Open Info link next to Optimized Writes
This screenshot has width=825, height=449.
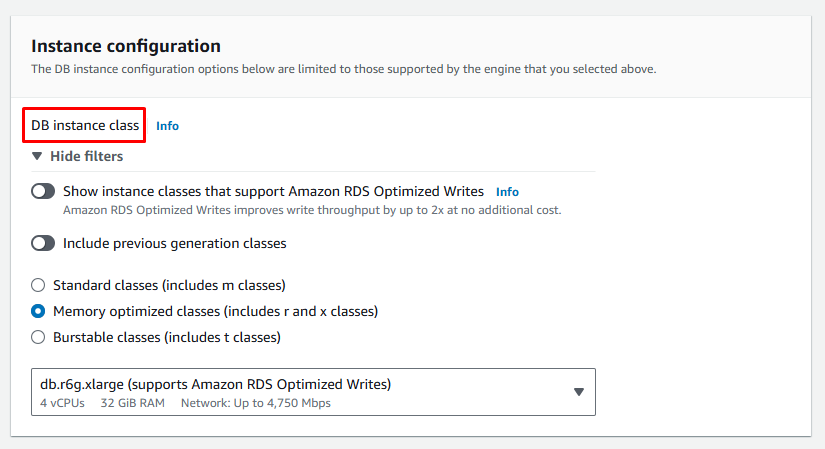coord(507,191)
